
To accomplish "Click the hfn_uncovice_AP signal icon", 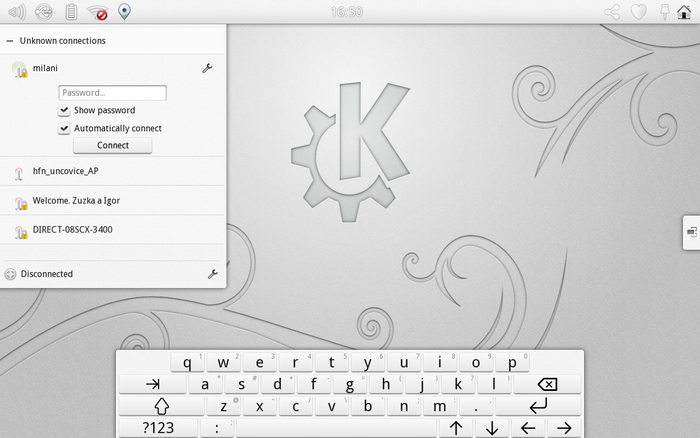I will pyautogui.click(x=19, y=172).
